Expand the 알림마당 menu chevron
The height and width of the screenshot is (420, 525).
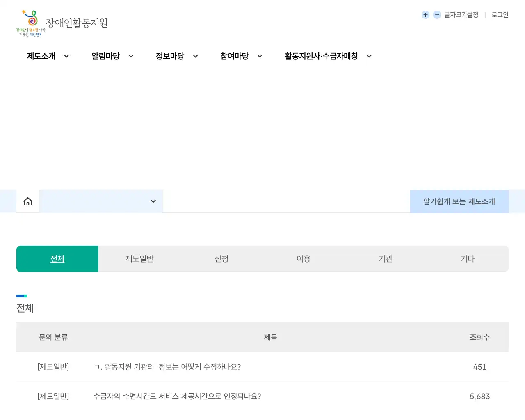pyautogui.click(x=131, y=56)
